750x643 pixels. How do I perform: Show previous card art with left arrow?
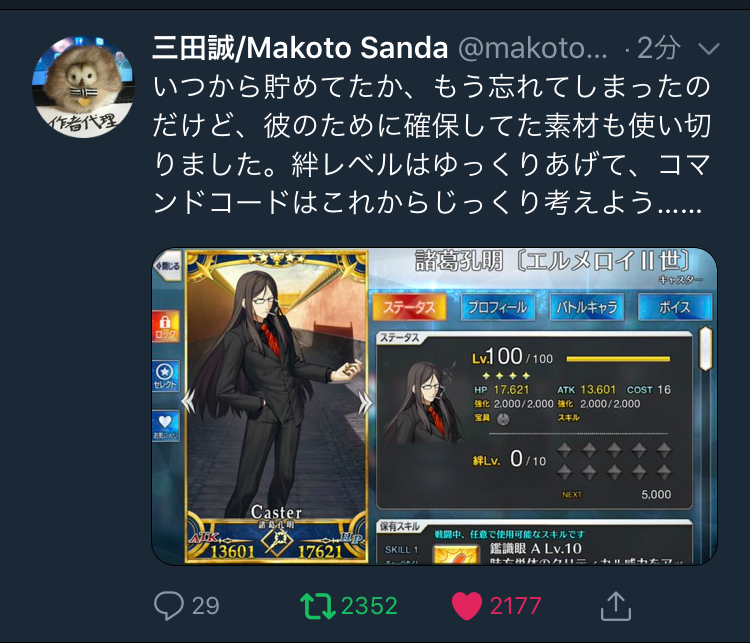(188, 402)
